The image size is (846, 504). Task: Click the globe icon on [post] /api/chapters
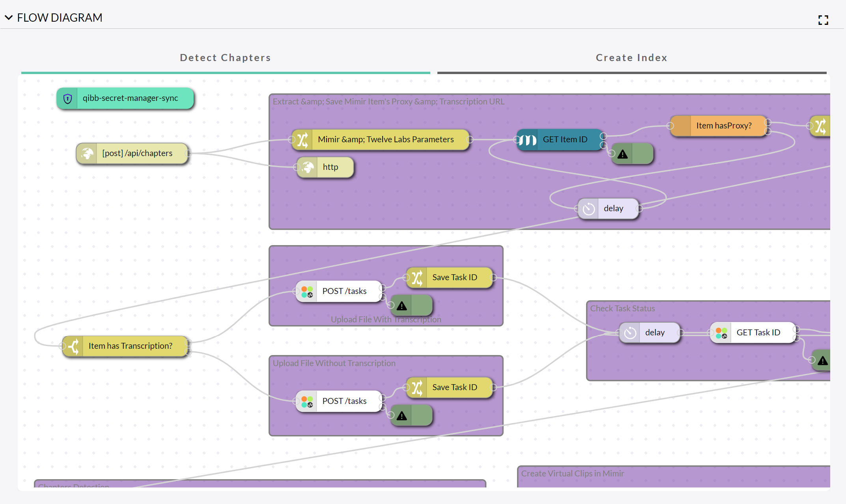click(x=87, y=153)
